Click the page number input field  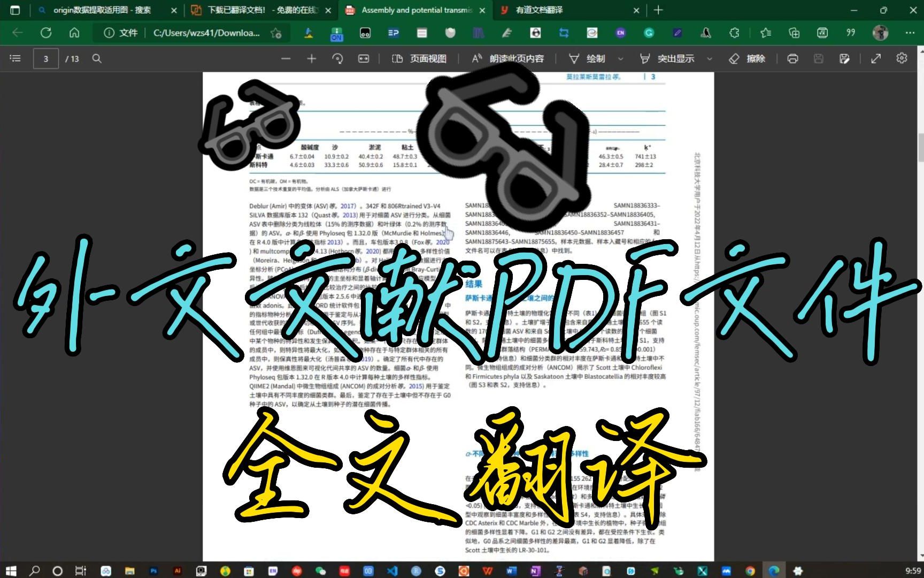(x=46, y=59)
